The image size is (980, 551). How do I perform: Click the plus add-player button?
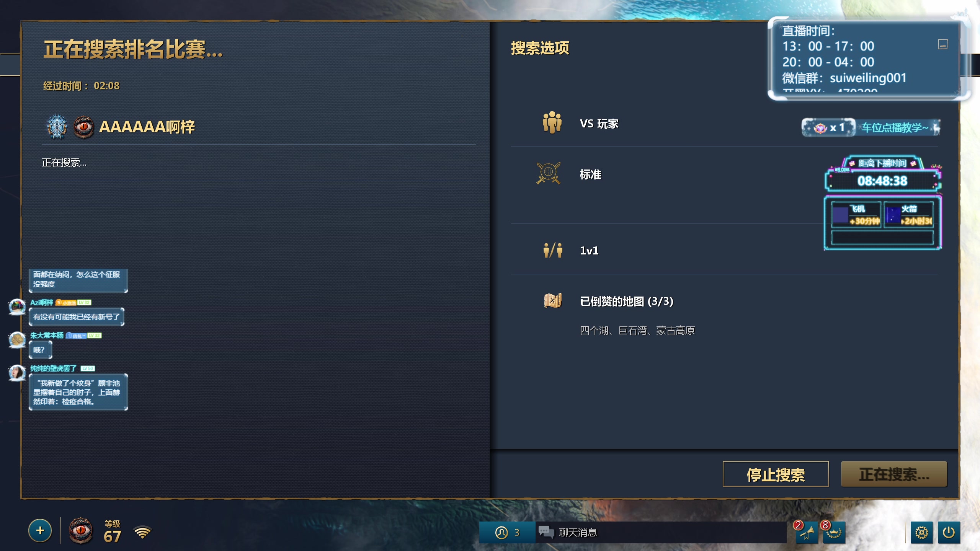[x=40, y=531]
